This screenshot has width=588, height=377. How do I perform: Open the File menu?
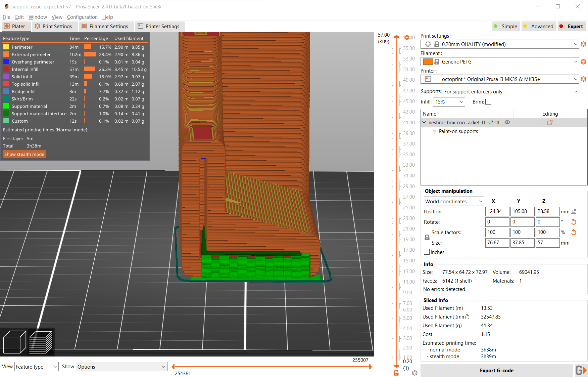click(6, 17)
